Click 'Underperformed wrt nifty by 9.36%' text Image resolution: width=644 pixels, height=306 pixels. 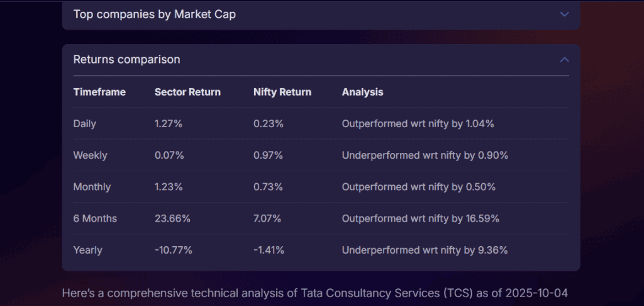[x=425, y=250]
